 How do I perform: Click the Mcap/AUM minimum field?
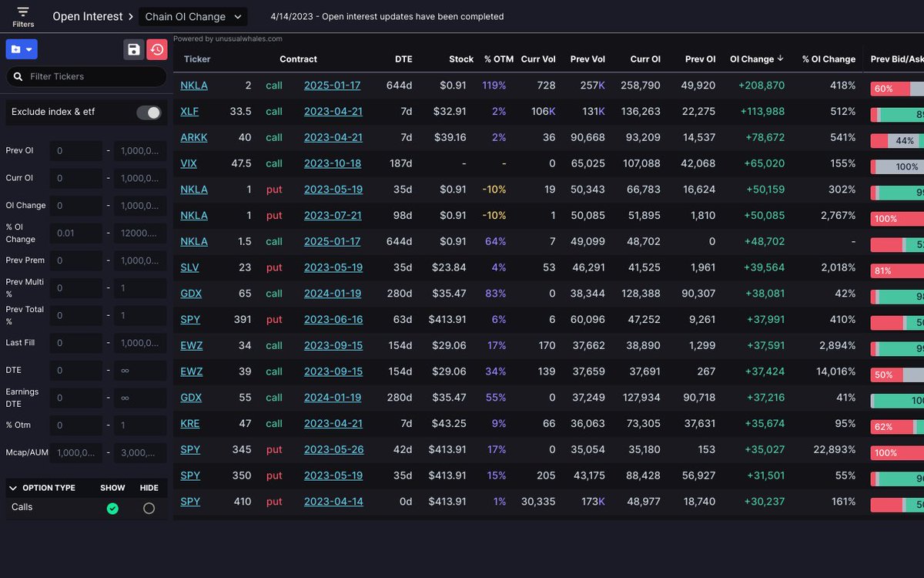tap(76, 453)
